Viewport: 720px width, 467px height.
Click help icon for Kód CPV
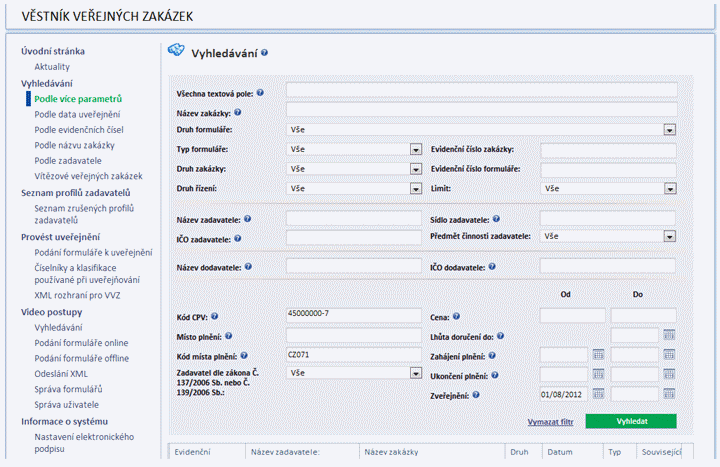click(214, 316)
